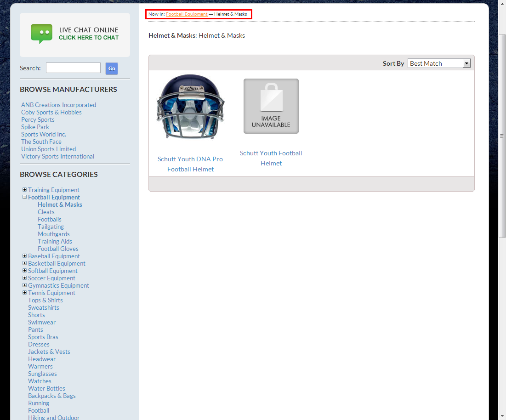Viewport: 506px width, 420px height.
Task: Open ANB Creations Incorporated manufacturer
Action: 58,105
